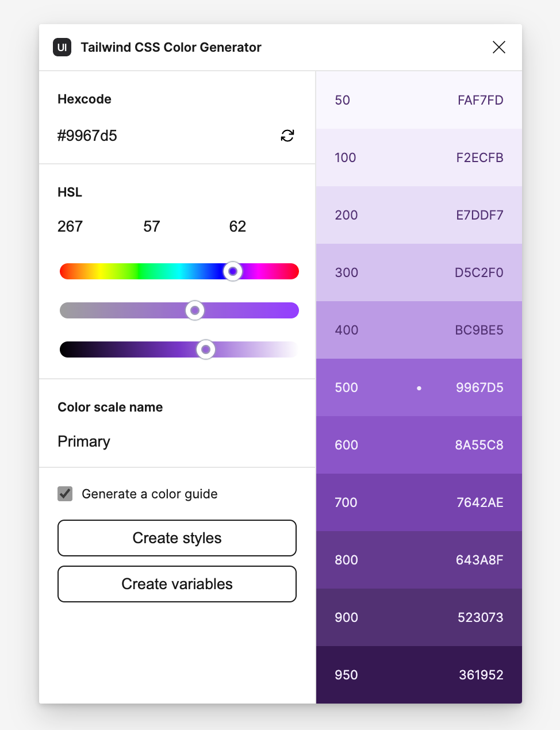Select the lightness value 62
560x730 pixels.
pyautogui.click(x=237, y=226)
